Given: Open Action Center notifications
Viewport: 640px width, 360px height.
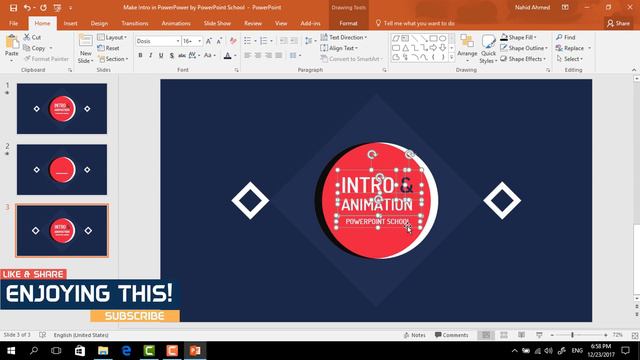Looking at the screenshot, I should (625, 351).
